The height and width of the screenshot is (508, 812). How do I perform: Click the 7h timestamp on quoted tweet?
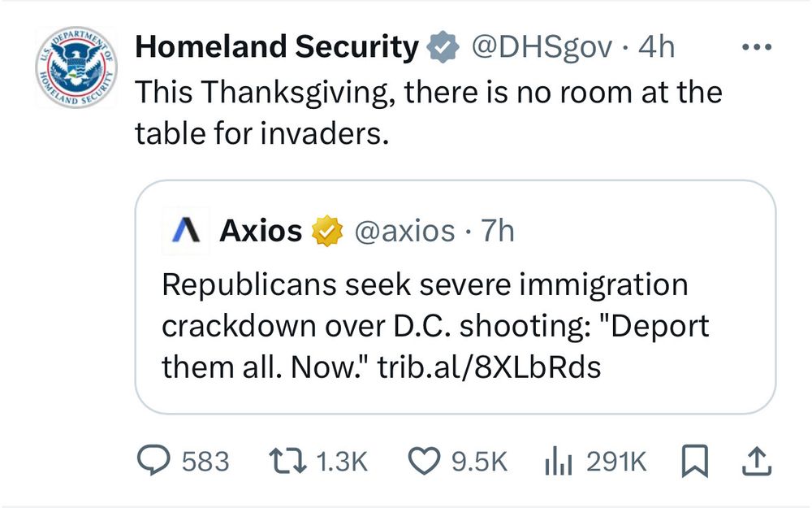(498, 232)
